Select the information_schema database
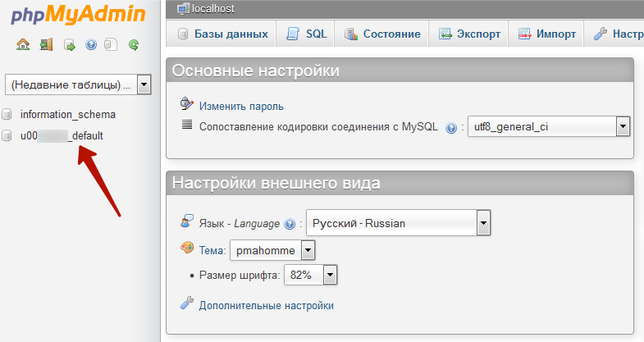This screenshot has height=342, width=644. pyautogui.click(x=67, y=115)
